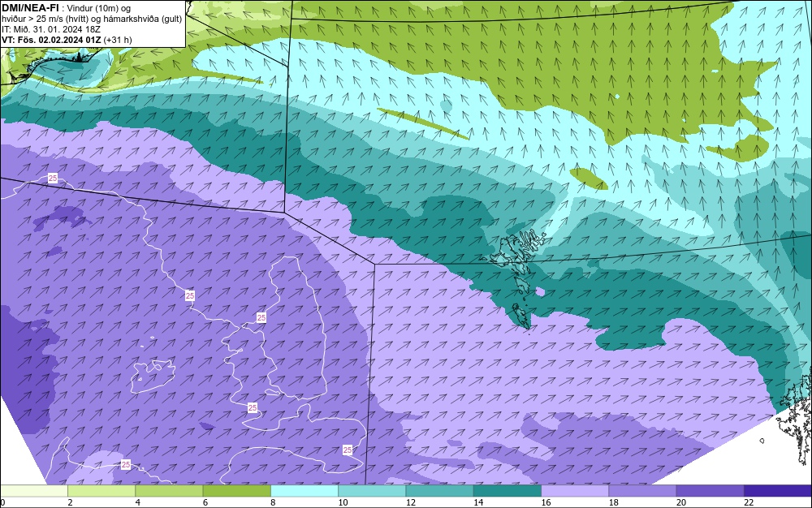Click the legend scale label 6
This screenshot has width=812, height=508.
click(x=205, y=502)
